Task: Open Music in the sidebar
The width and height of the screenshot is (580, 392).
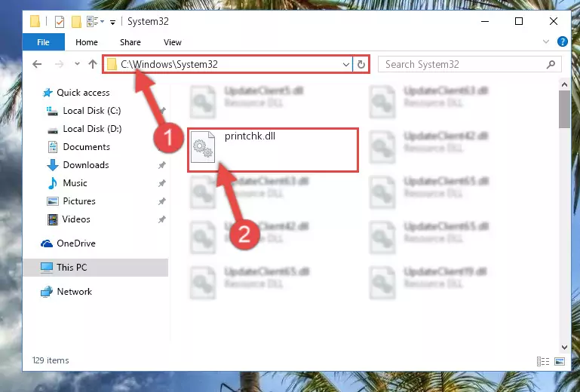Action: 75,183
